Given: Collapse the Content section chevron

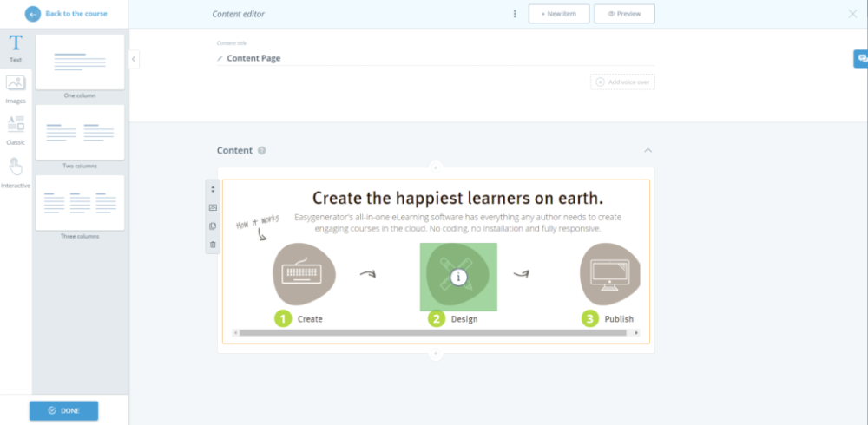Looking at the screenshot, I should (x=648, y=151).
